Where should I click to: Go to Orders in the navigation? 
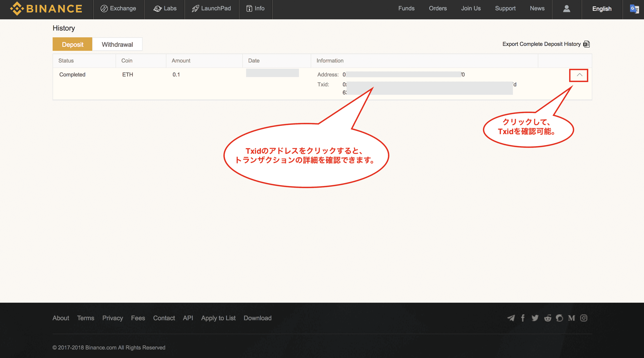[x=438, y=9]
